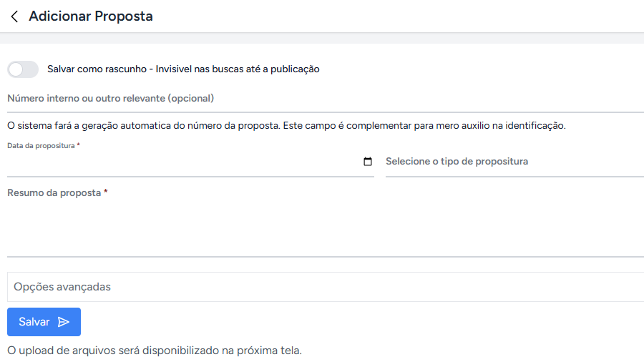Click the paper plane icon on Salvar

click(x=64, y=322)
